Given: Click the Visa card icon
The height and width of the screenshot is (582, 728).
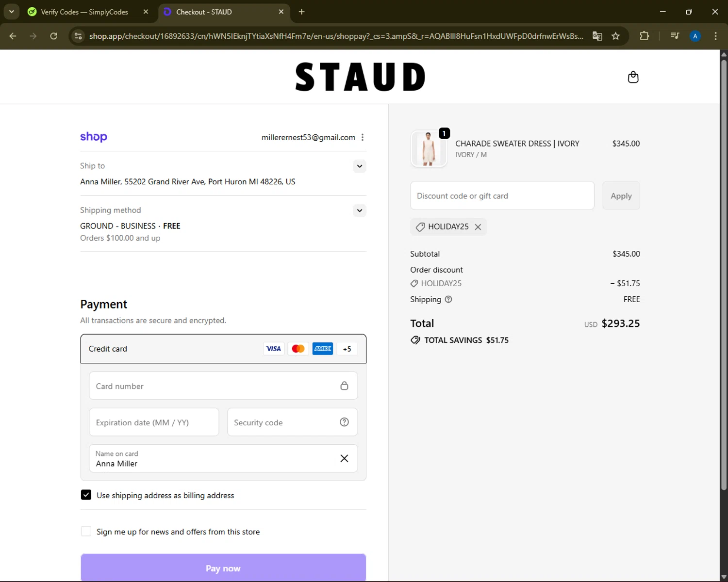Looking at the screenshot, I should [274, 349].
